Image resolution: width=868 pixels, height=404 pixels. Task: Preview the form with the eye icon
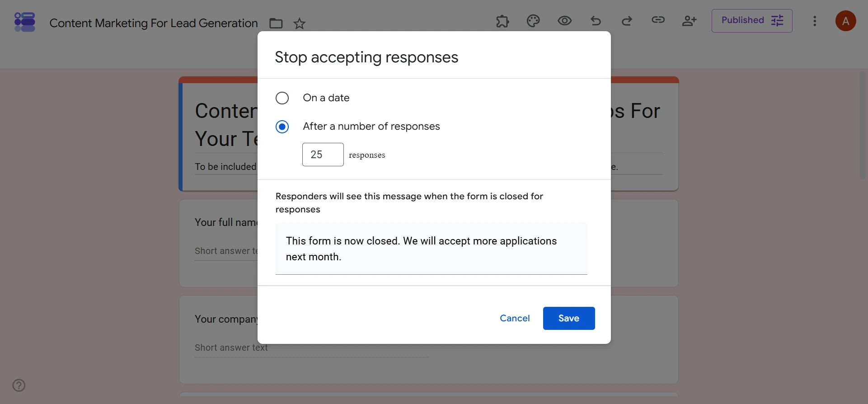(564, 21)
